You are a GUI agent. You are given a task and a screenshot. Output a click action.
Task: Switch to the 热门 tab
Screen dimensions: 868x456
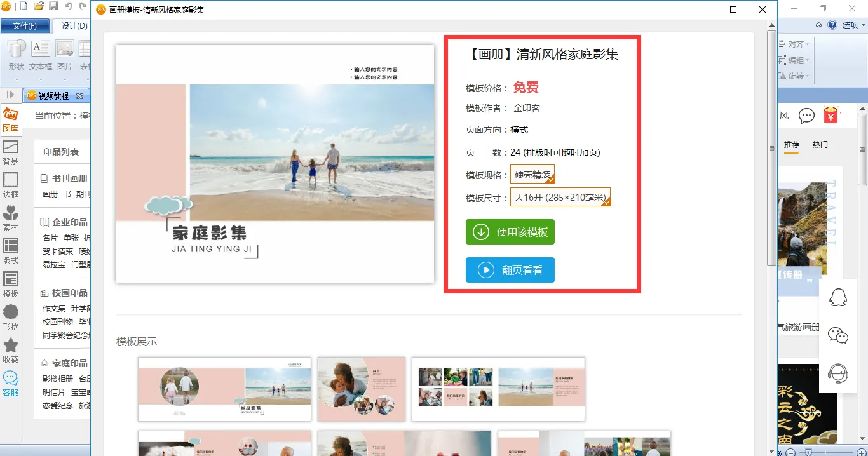(x=820, y=145)
